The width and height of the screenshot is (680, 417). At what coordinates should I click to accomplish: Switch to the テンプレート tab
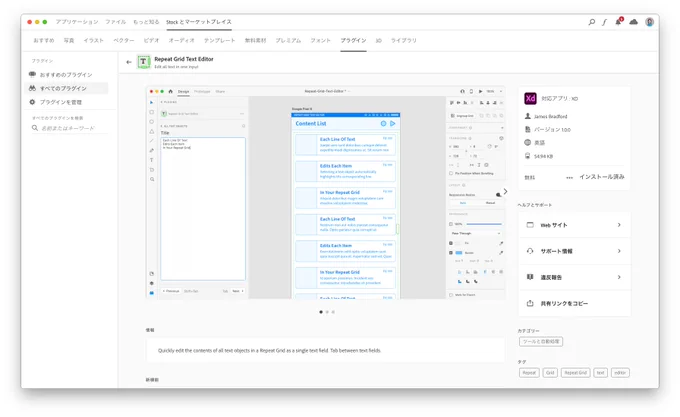point(219,40)
